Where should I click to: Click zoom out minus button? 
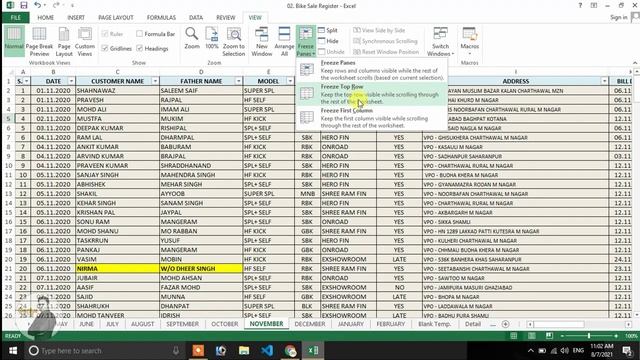(562, 336)
